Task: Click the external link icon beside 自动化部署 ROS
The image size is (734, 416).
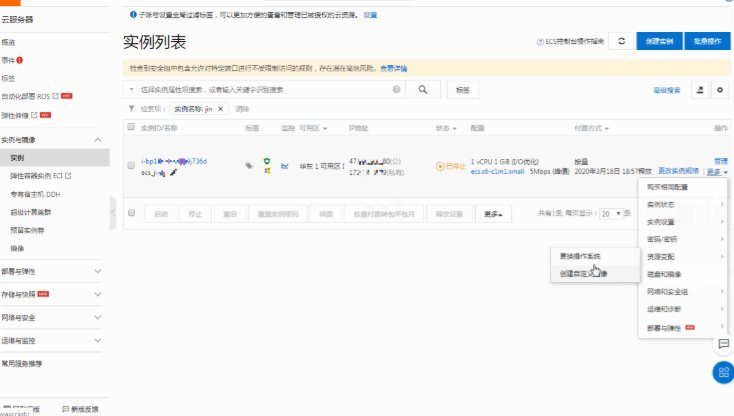Action: tap(56, 96)
